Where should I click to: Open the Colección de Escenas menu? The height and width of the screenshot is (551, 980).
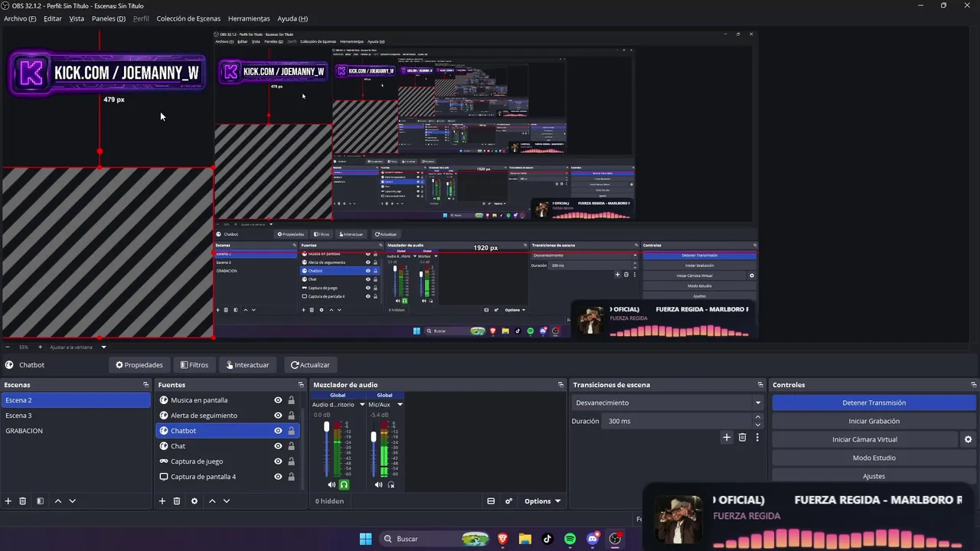point(188,18)
